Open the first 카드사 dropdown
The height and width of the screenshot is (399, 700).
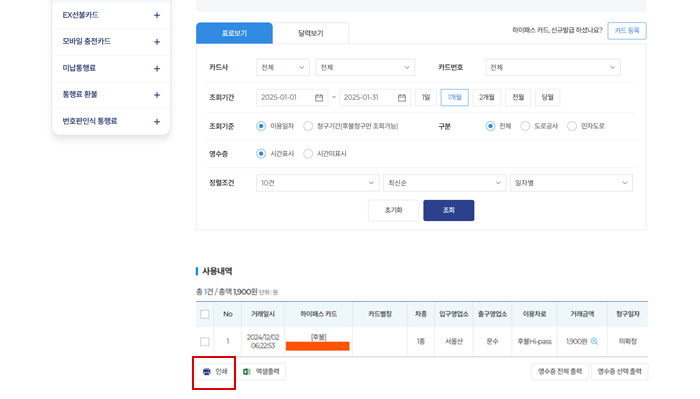click(x=283, y=67)
